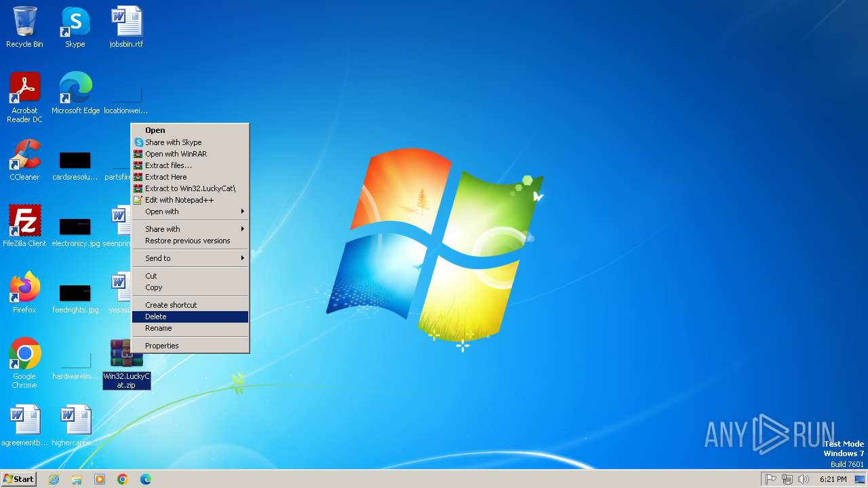Choose Restore previous versions
868x488 pixels.
(x=191, y=241)
